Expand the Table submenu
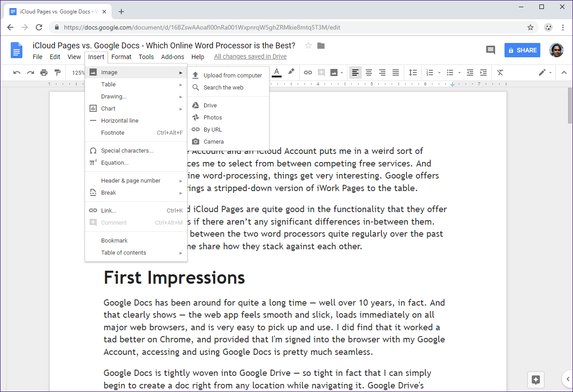 point(136,84)
